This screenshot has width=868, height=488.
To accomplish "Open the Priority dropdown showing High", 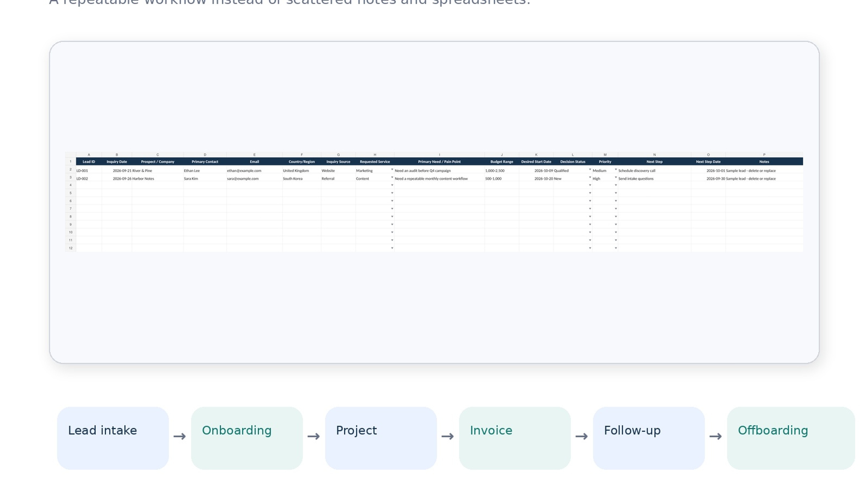I will coord(616,177).
